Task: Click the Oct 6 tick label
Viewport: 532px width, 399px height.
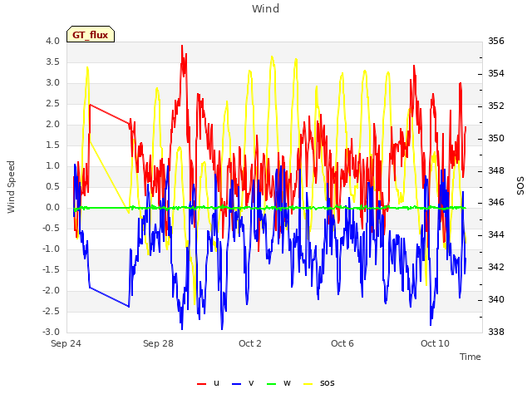Action: (x=342, y=343)
